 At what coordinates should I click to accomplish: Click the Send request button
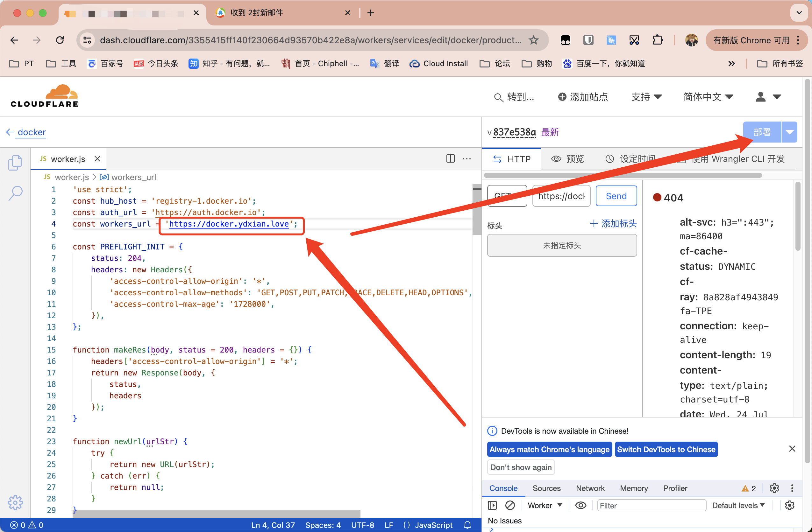616,196
